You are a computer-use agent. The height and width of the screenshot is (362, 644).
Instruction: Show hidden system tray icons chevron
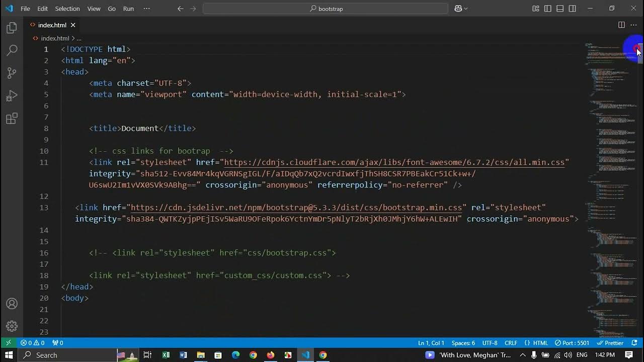tap(523, 355)
